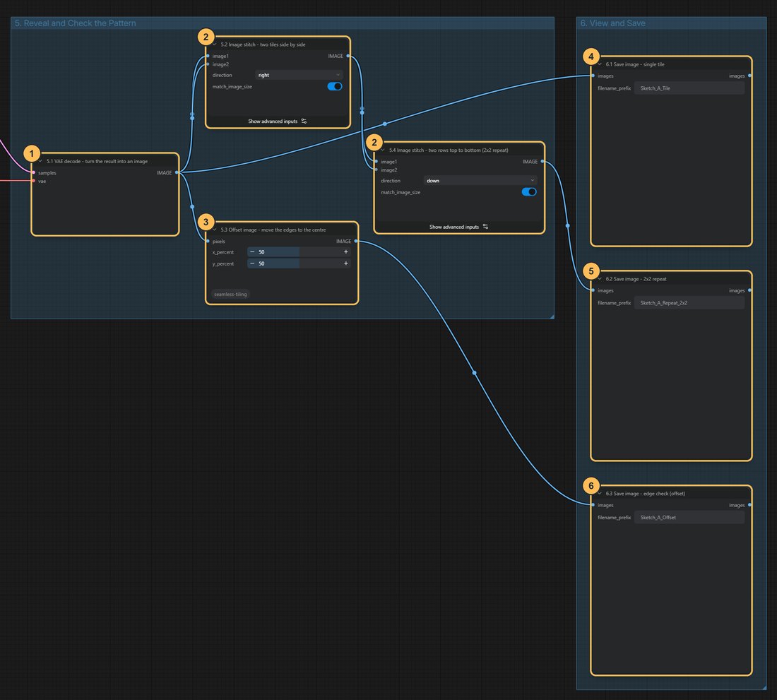
Task: Collapse the 6.1 Save image node
Action: [x=600, y=64]
